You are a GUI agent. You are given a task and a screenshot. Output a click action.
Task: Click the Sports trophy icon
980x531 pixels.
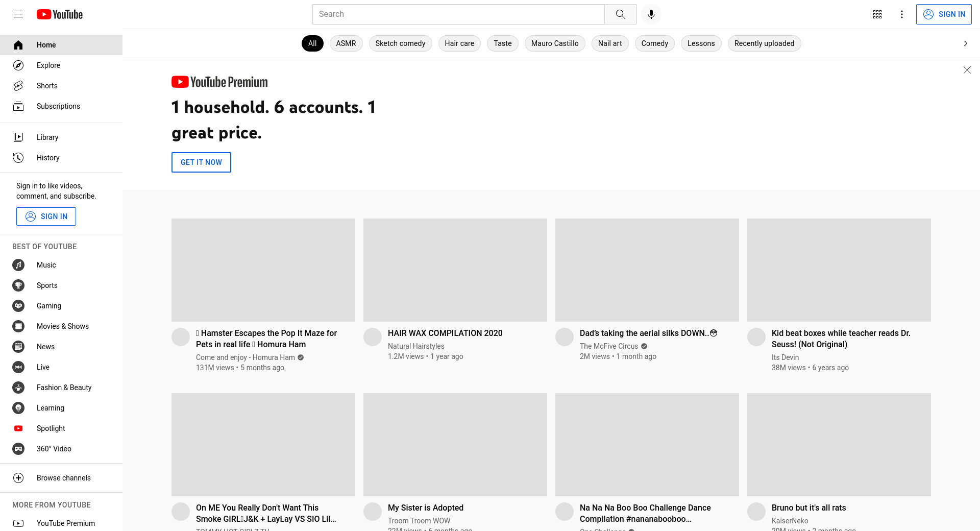pos(18,285)
